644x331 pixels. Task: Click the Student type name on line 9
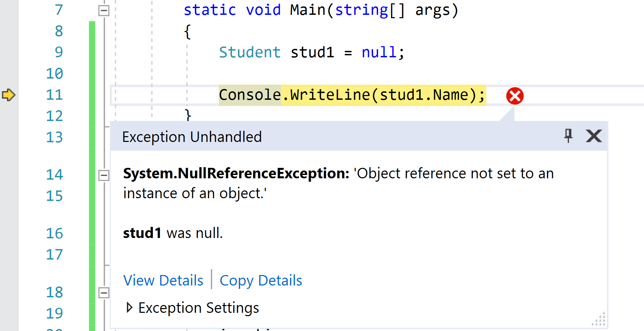click(x=250, y=53)
